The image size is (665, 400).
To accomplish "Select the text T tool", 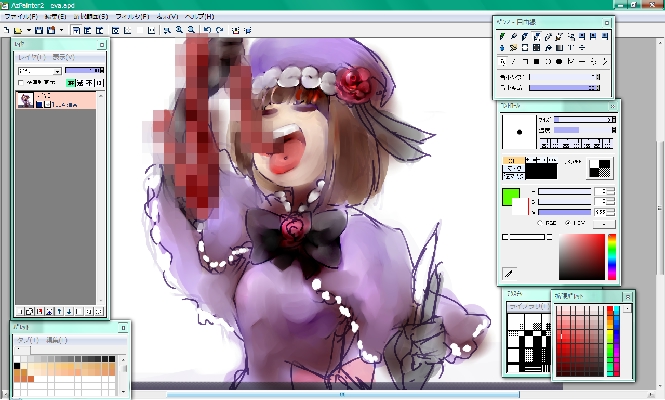I will [x=571, y=48].
